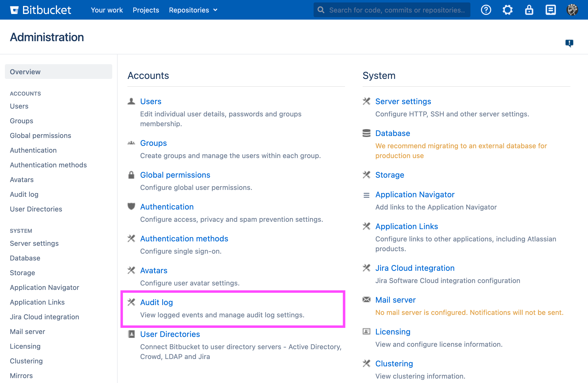
Task: Open Server settings link under System
Action: (x=403, y=101)
